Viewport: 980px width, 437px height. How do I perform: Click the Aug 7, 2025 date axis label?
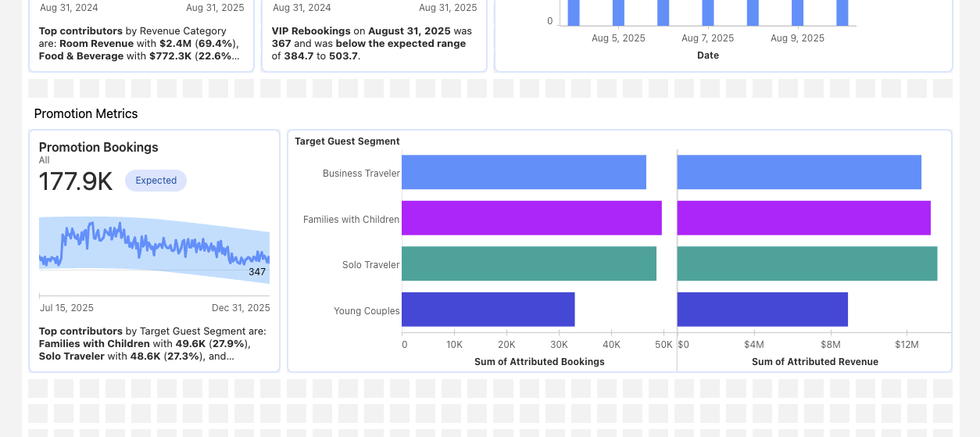coord(707,38)
